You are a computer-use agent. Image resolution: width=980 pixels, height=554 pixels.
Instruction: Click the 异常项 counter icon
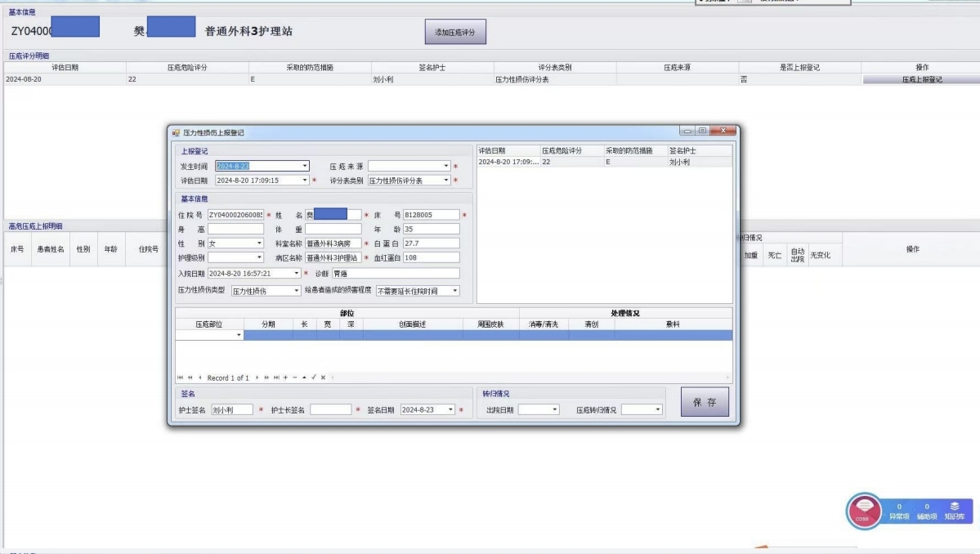tap(899, 511)
